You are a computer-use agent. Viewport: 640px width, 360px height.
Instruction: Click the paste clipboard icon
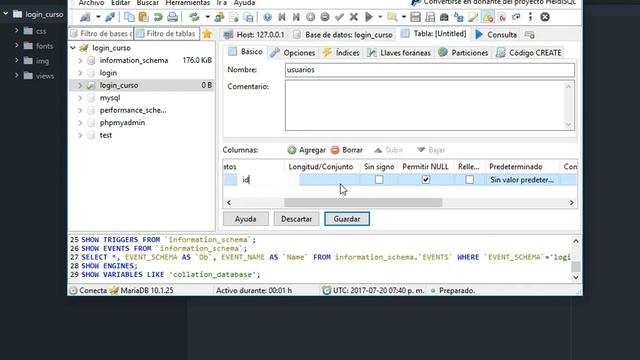point(143,17)
